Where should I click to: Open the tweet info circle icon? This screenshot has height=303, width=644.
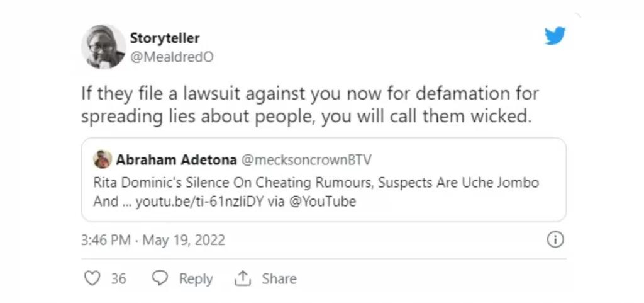[x=555, y=240]
